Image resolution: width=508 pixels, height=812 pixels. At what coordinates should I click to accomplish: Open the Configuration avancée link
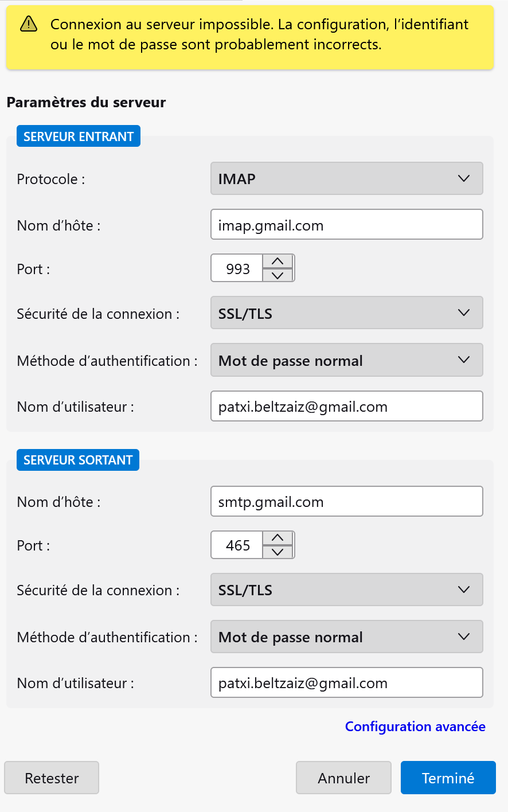[x=415, y=727]
